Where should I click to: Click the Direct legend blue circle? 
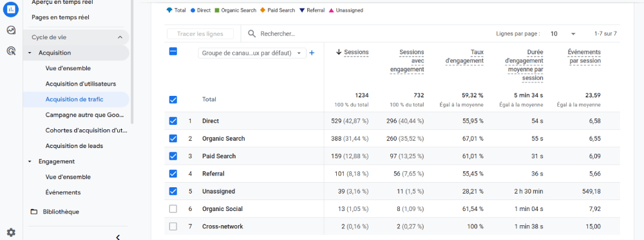(193, 10)
